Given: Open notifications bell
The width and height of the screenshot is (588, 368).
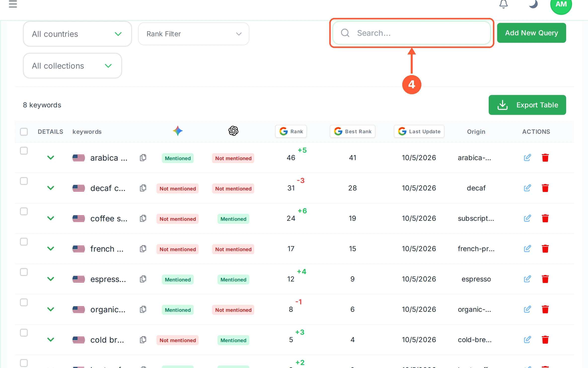Looking at the screenshot, I should [x=504, y=4].
